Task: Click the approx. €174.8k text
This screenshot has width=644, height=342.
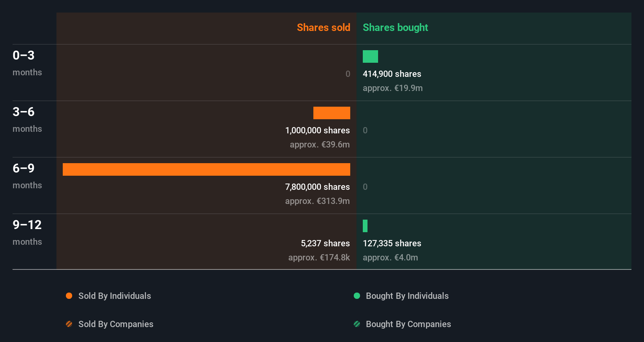Action: click(319, 258)
